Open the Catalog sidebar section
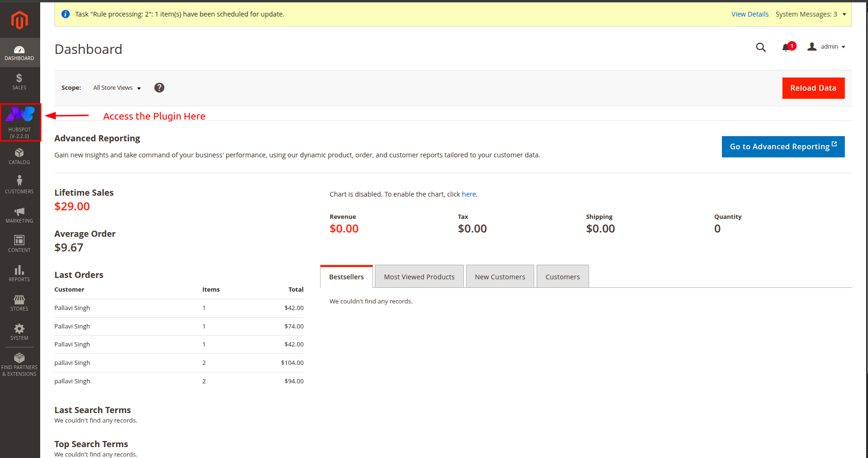868x458 pixels. 19,156
